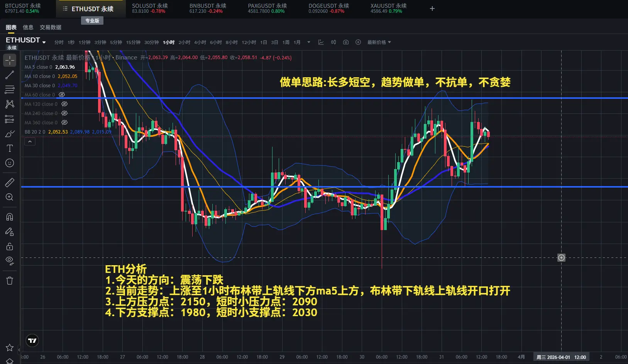Select the 30分钟 interval
The height and width of the screenshot is (364, 628).
point(152,42)
